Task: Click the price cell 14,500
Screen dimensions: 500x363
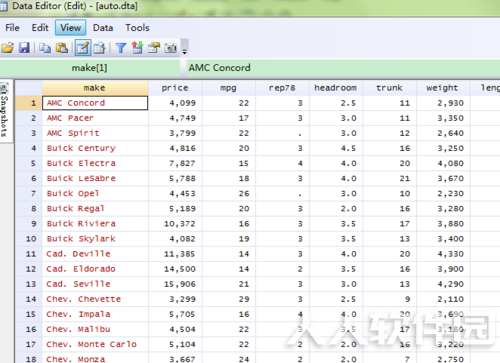Action: pos(175,269)
